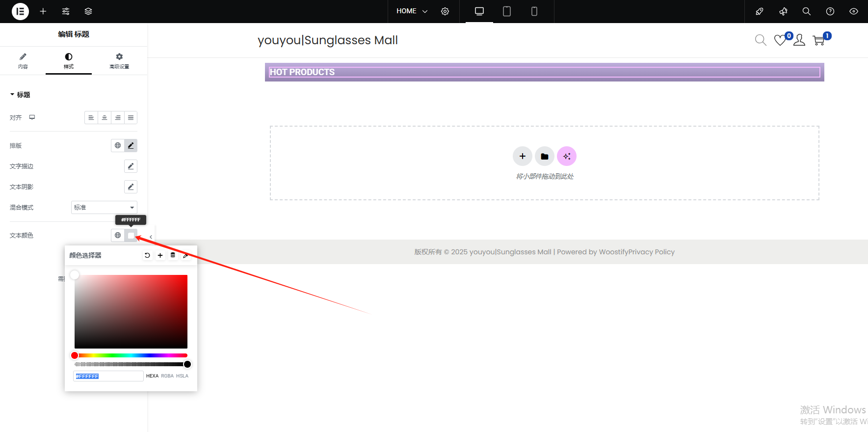This screenshot has width=868, height=432.
Task: Open page settings gear
Action: pos(445,11)
